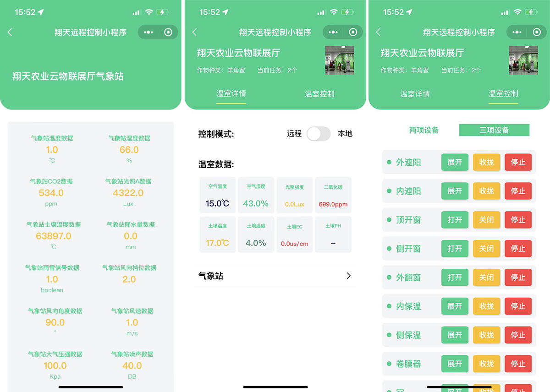Tap the back arrow on the weather station page
This screenshot has width=550, height=392.
[10, 32]
